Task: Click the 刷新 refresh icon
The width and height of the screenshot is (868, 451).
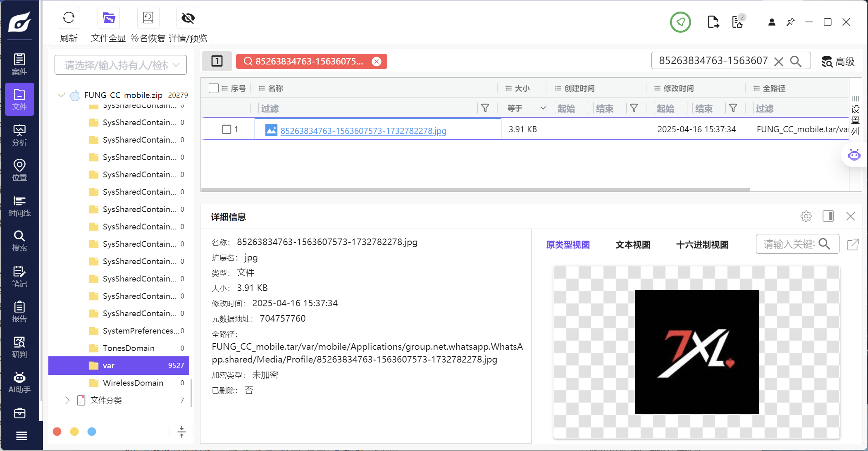Action: tap(69, 18)
